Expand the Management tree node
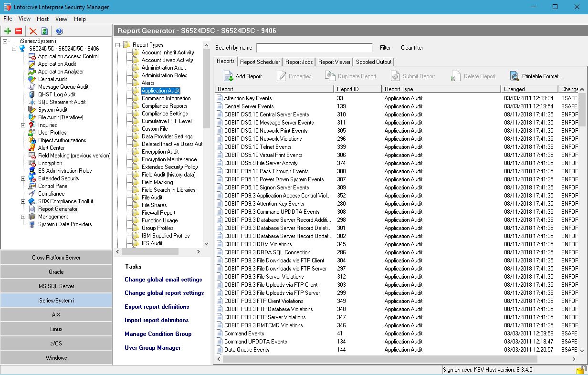 click(23, 217)
